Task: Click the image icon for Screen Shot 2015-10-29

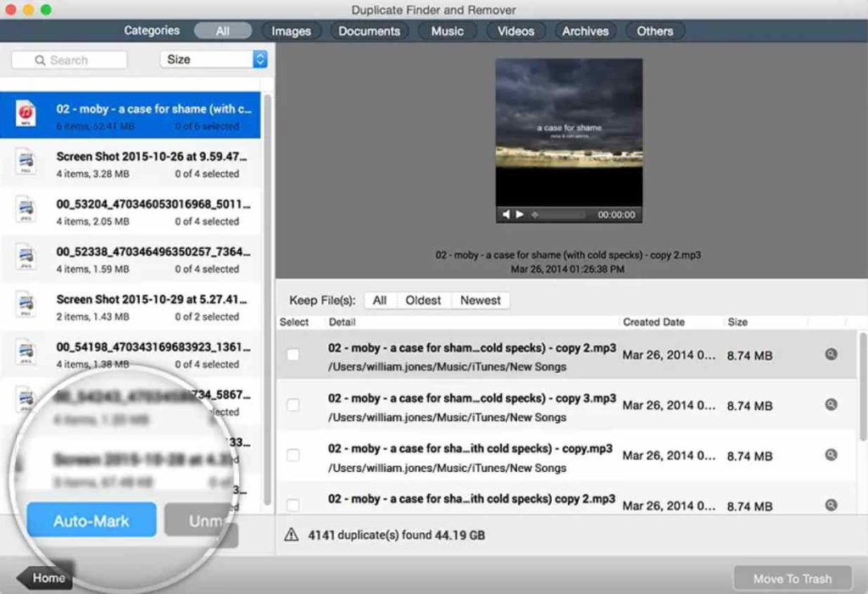Action: [25, 304]
